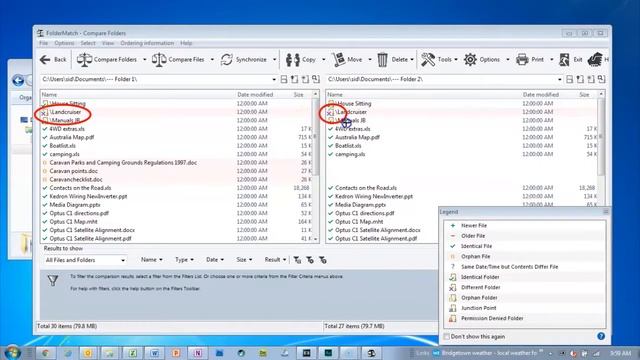Click the Move hand-truck icon
Image resolution: width=640 pixels, height=360 pixels.
pos(338,60)
